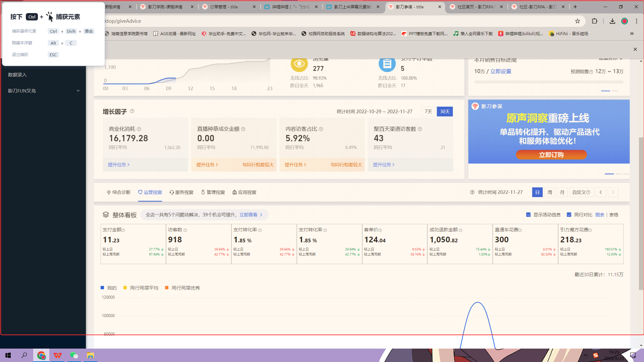Click the 本月销售目标 progress bar
The height and width of the screenshot is (362, 644).
pyautogui.click(x=548, y=82)
